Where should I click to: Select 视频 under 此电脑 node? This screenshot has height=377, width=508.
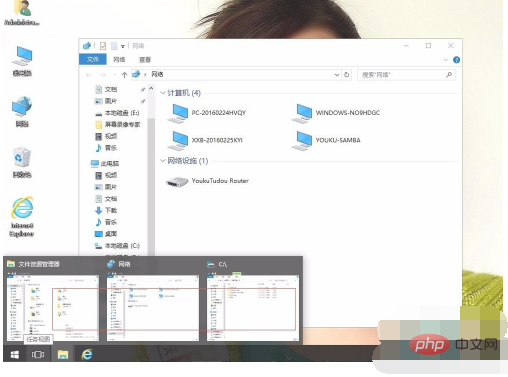pos(106,175)
